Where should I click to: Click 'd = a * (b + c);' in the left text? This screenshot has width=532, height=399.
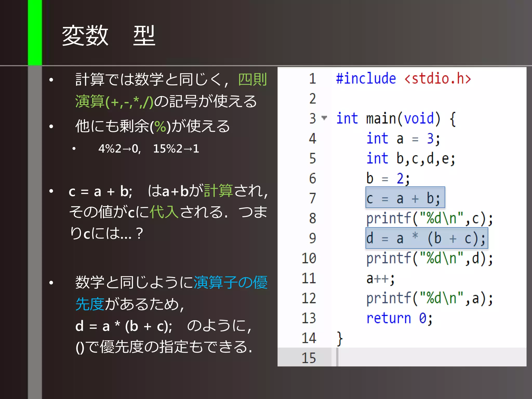tap(124, 326)
